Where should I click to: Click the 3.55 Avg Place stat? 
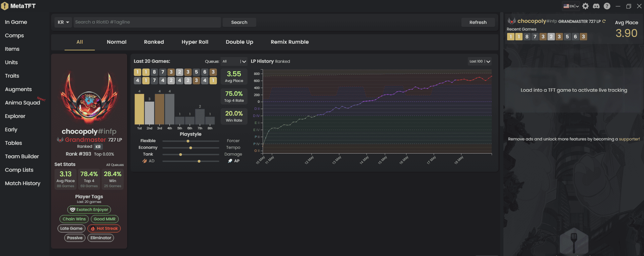[234, 77]
